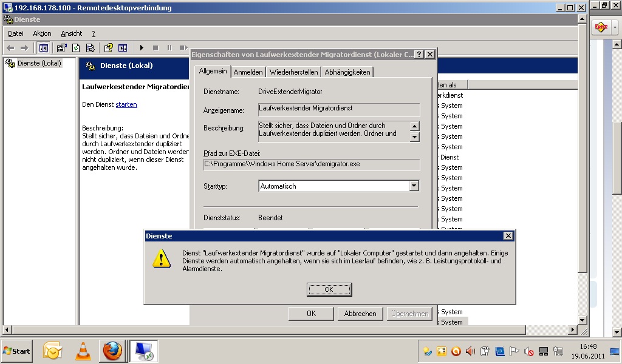The width and height of the screenshot is (622, 364).
Task: Click the Übernehmen button
Action: (x=410, y=313)
